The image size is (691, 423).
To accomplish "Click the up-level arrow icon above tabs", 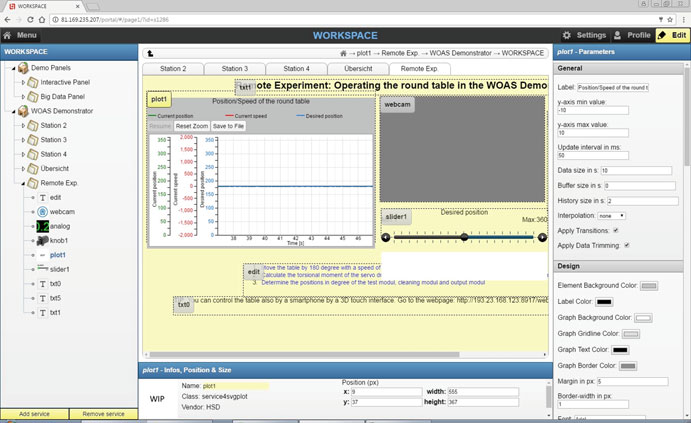I will coord(150,53).
